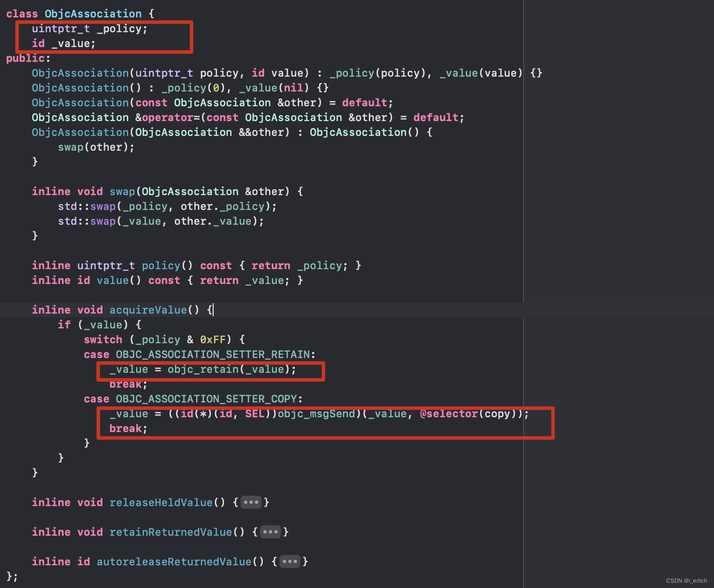714x588 pixels.
Task: Click _value(nil) initializer
Action: 274,88
